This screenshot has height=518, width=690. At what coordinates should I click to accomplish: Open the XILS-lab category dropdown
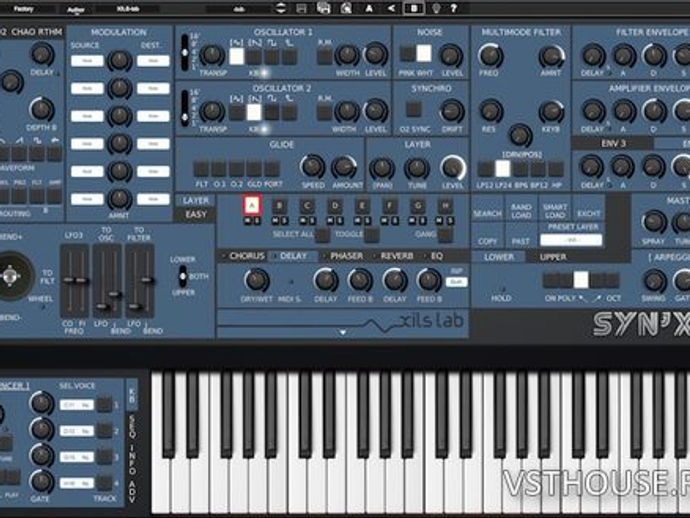[128, 9]
